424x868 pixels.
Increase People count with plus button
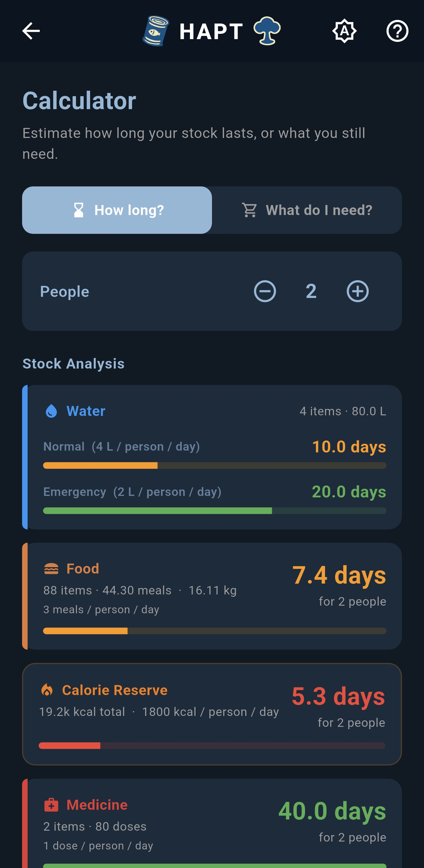(x=357, y=291)
